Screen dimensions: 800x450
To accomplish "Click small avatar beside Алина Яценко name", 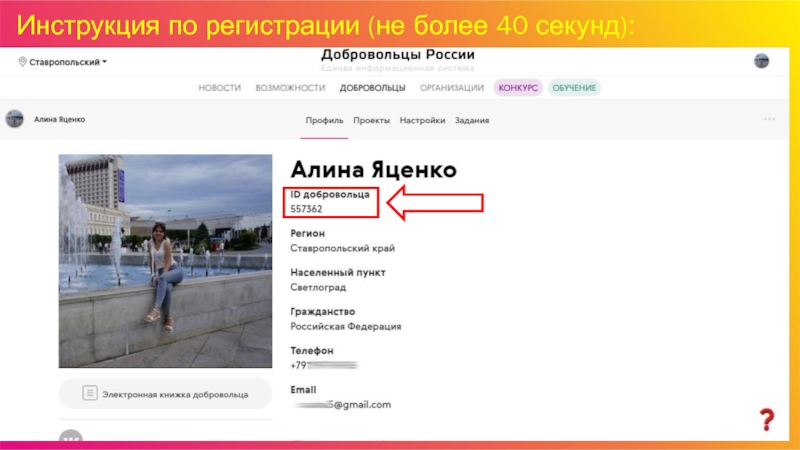I will tap(15, 119).
